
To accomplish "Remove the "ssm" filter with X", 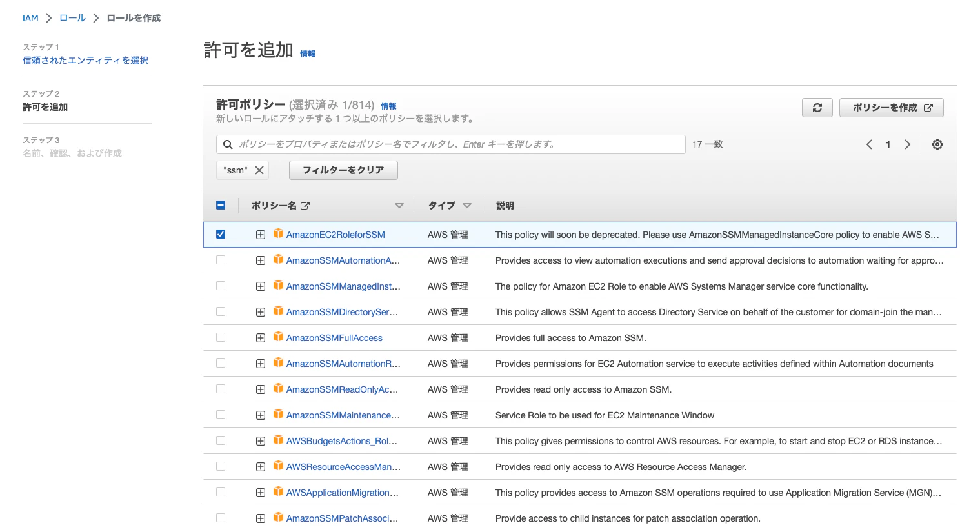I will 259,170.
